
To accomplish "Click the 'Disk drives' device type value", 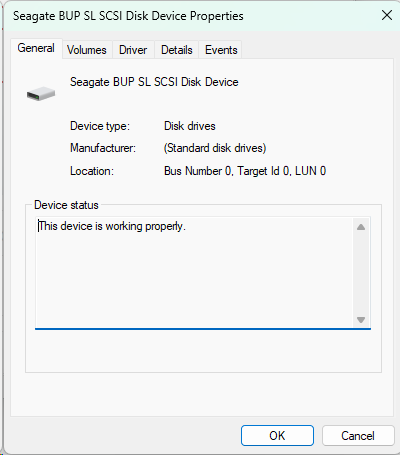I will pyautogui.click(x=190, y=126).
